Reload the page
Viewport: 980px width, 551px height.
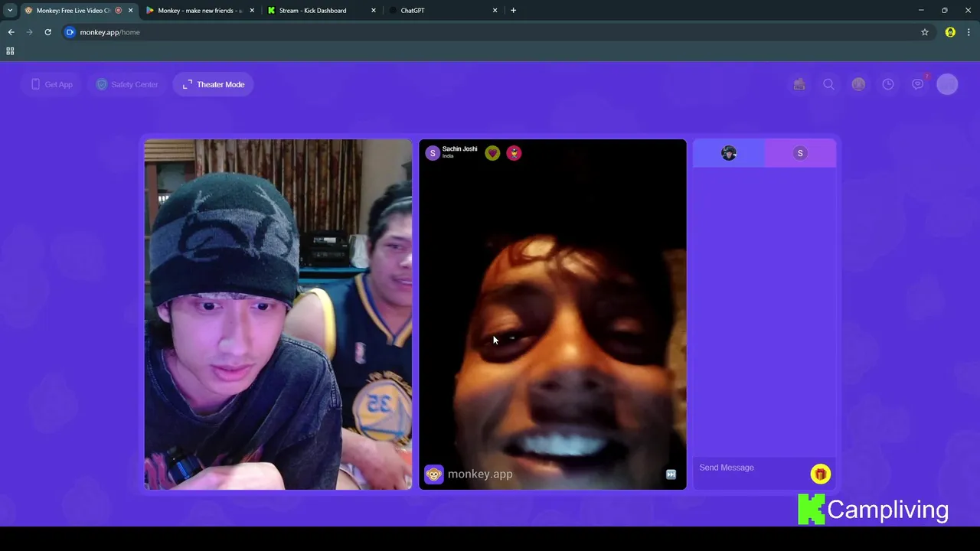pyautogui.click(x=47, y=32)
